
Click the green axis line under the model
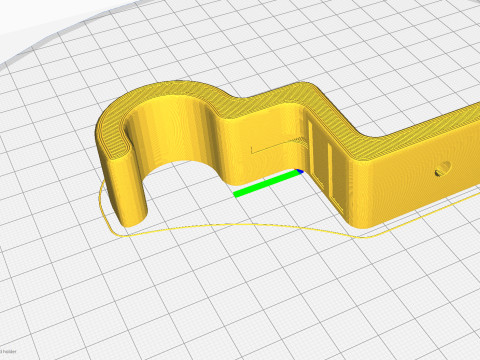[x=266, y=184]
